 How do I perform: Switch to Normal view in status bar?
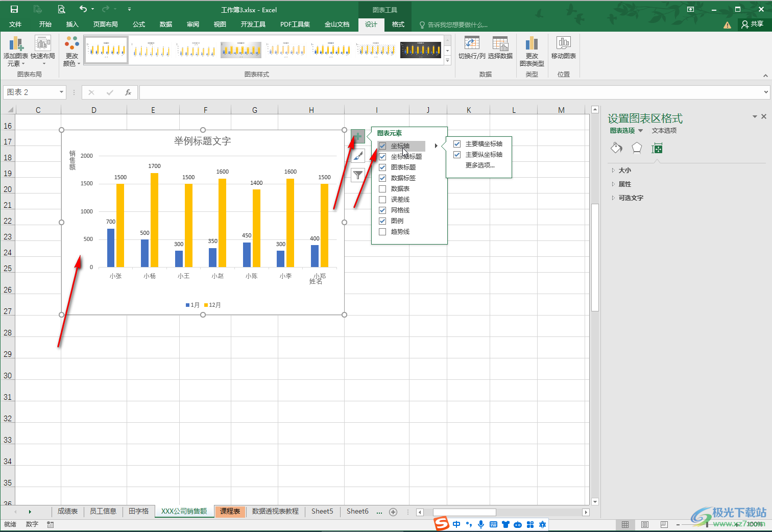pos(625,524)
